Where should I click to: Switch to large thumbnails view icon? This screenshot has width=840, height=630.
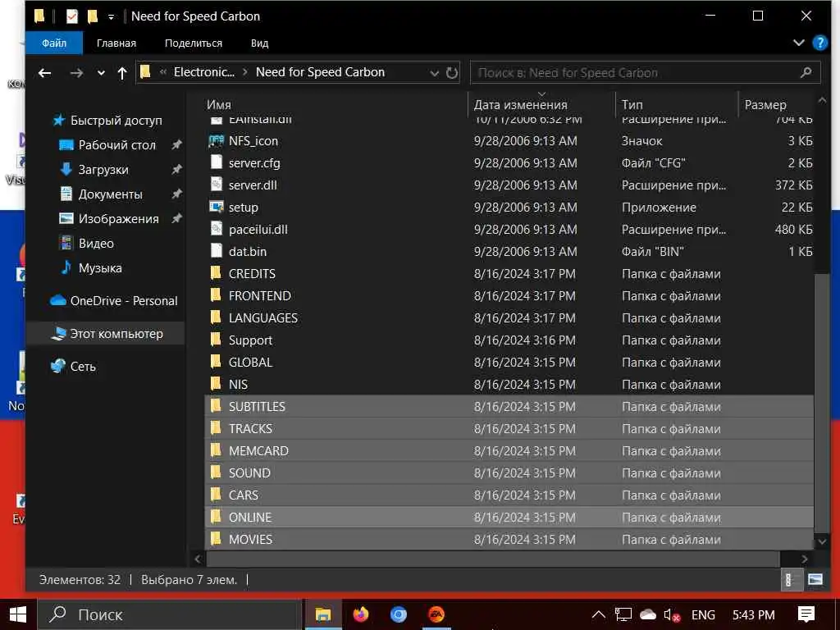click(815, 580)
